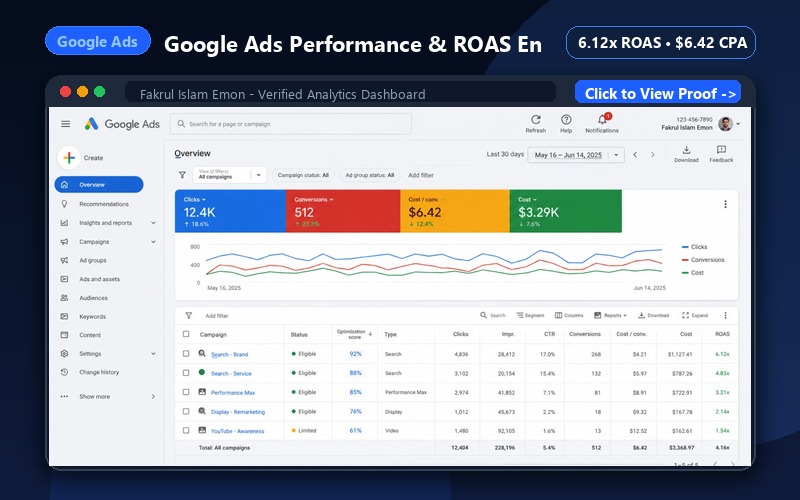This screenshot has height=500, width=800.
Task: Open the hamburger main menu
Action: pos(65,124)
